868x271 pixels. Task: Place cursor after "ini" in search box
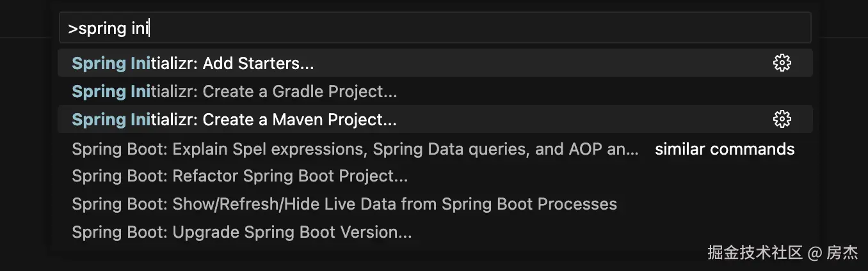point(149,29)
